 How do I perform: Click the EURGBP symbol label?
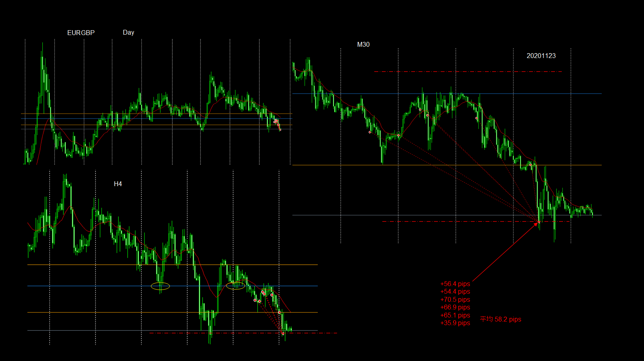click(x=81, y=33)
